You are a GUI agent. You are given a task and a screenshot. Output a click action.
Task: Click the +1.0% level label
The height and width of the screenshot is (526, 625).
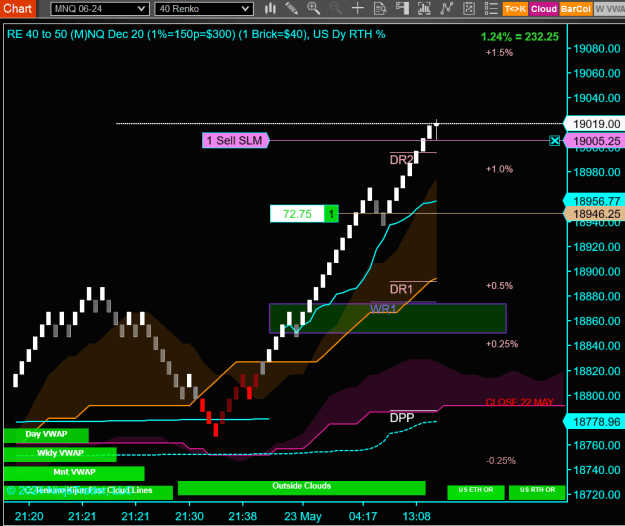[x=499, y=169]
